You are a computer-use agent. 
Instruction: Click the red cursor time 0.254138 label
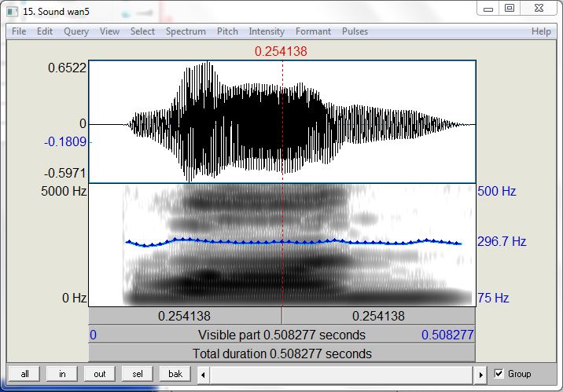[x=281, y=51]
